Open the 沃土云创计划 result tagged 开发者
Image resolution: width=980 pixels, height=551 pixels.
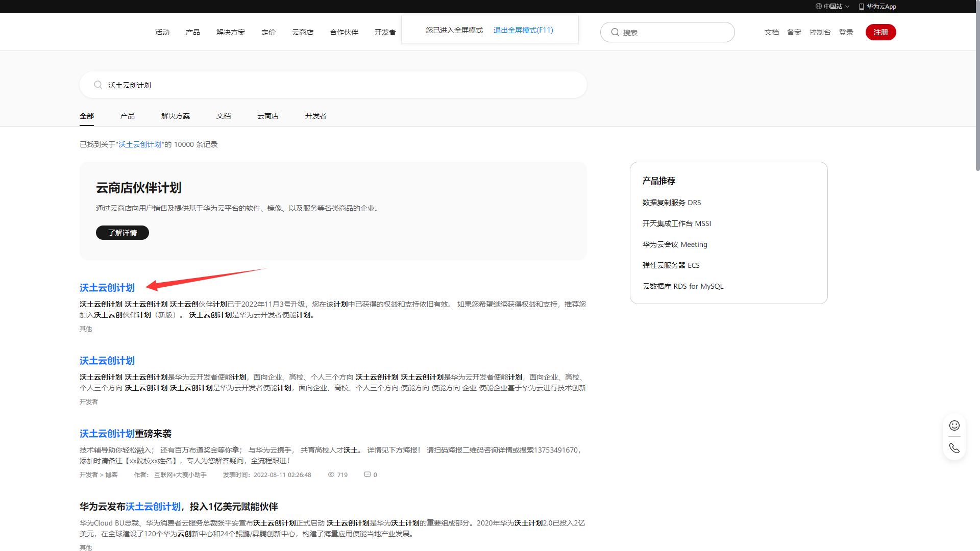pos(107,361)
